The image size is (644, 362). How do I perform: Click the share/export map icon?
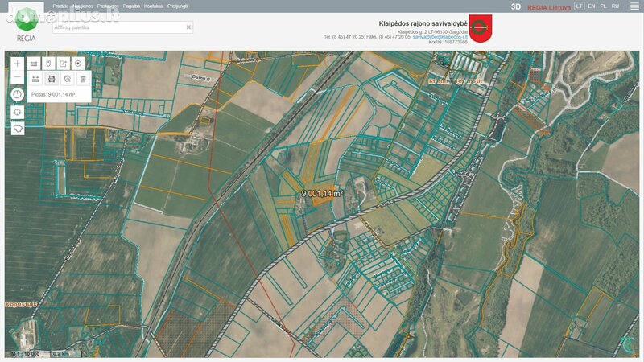click(x=64, y=64)
